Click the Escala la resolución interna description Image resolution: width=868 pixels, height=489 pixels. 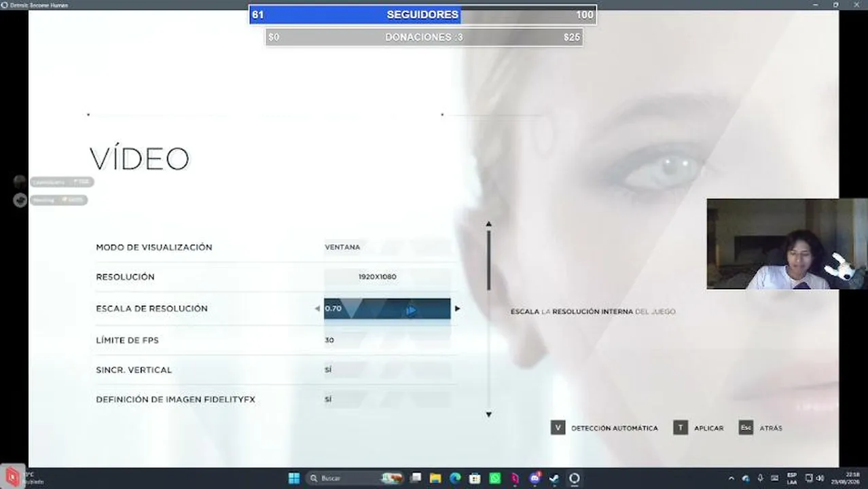click(x=593, y=312)
